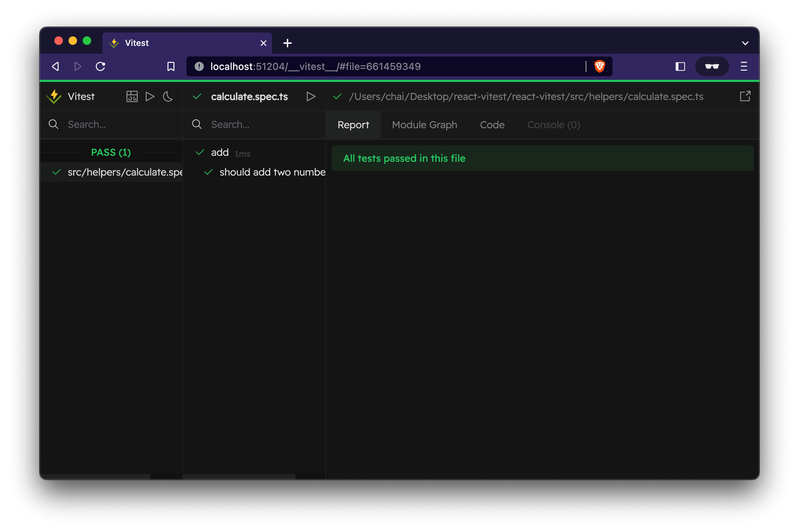Image resolution: width=799 pixels, height=532 pixels.
Task: Click the horizontal scrollbar in file list panel
Action: point(95,476)
